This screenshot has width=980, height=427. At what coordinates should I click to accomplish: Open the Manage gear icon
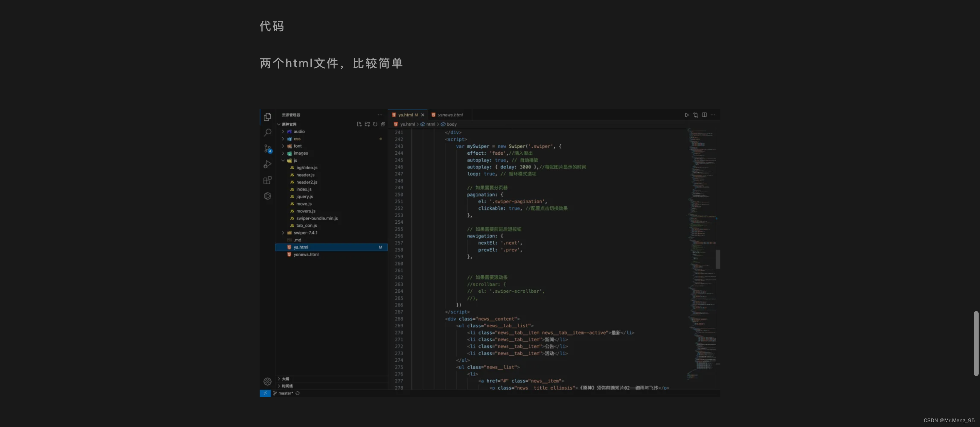267,381
